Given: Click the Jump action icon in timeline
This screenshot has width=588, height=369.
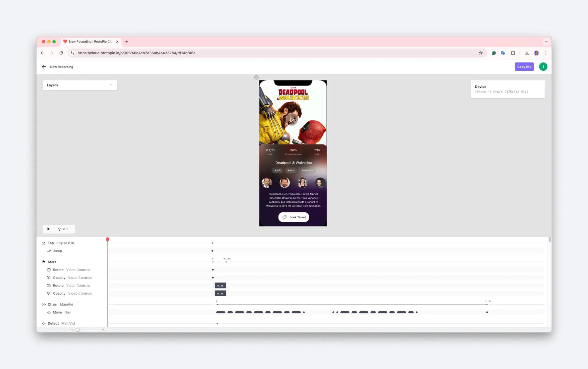Looking at the screenshot, I should (x=49, y=250).
